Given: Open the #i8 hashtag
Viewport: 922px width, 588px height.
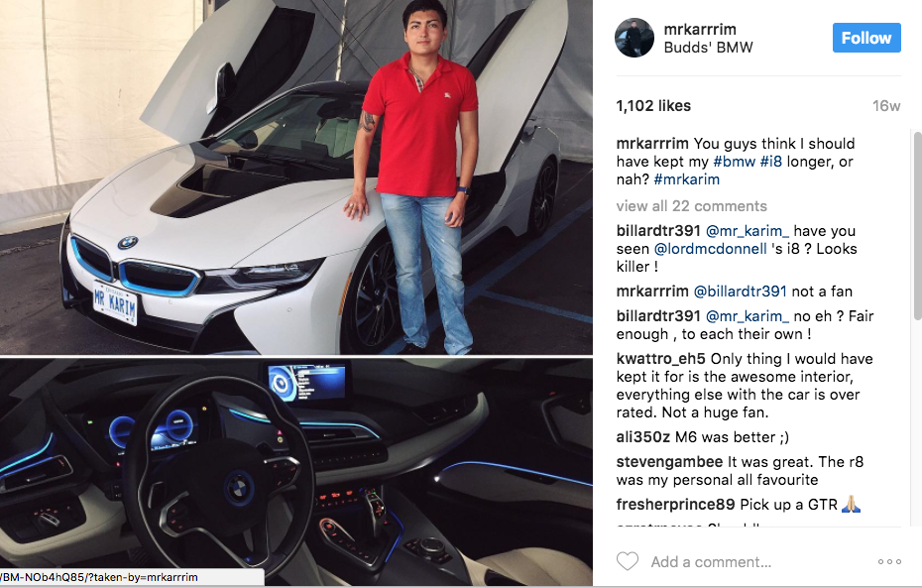Looking at the screenshot, I should coord(771,161).
